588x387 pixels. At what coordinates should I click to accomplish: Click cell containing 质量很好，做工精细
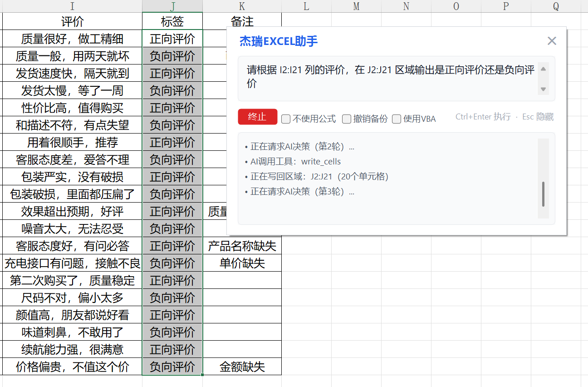[72, 39]
